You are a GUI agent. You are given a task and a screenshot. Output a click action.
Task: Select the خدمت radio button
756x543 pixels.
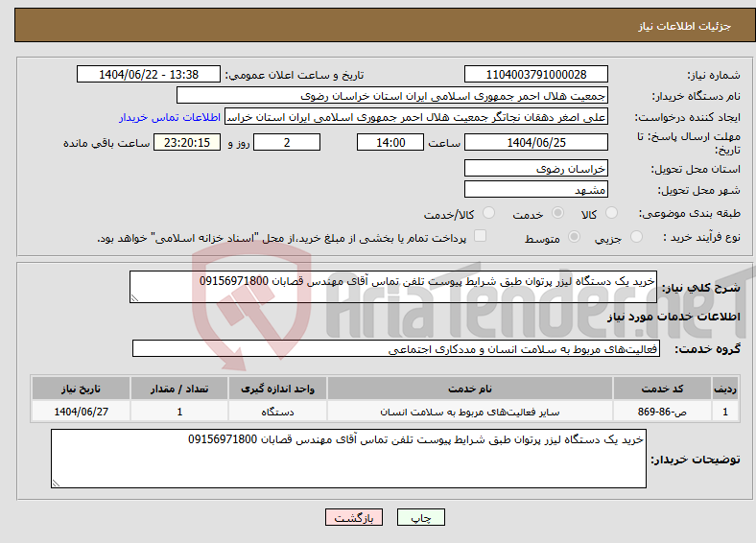pyautogui.click(x=557, y=213)
